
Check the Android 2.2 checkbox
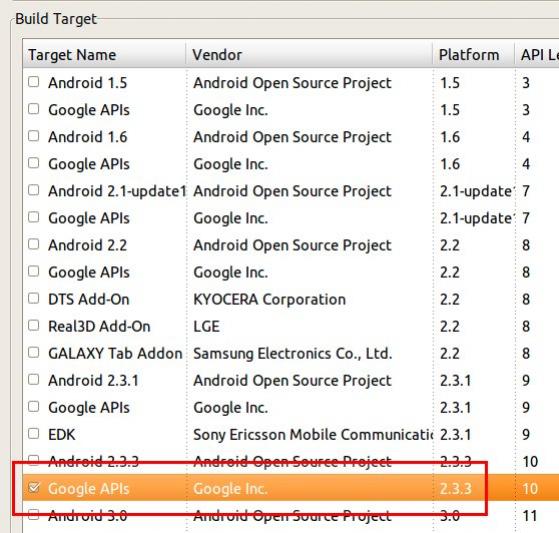tap(34, 244)
